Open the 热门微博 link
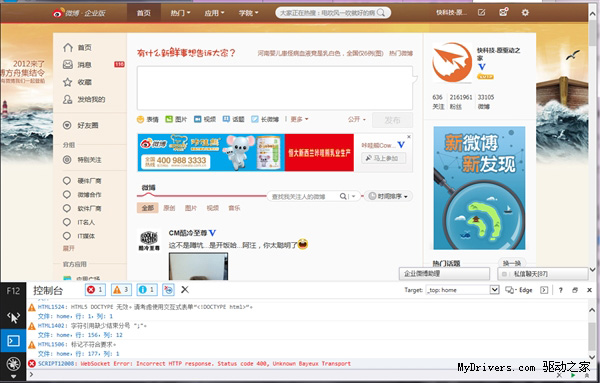Screen dimensions: 600x383 pyautogui.click(x=401, y=53)
